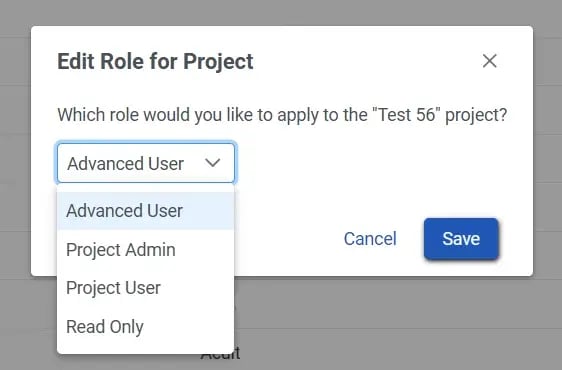
Task: Hit the blue Save button
Action: [461, 239]
